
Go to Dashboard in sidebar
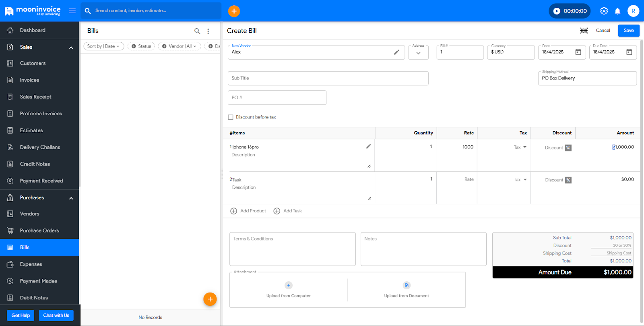[39, 30]
